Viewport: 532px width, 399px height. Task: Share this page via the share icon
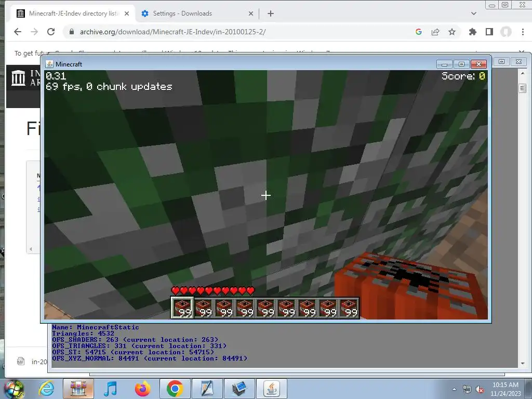435,32
